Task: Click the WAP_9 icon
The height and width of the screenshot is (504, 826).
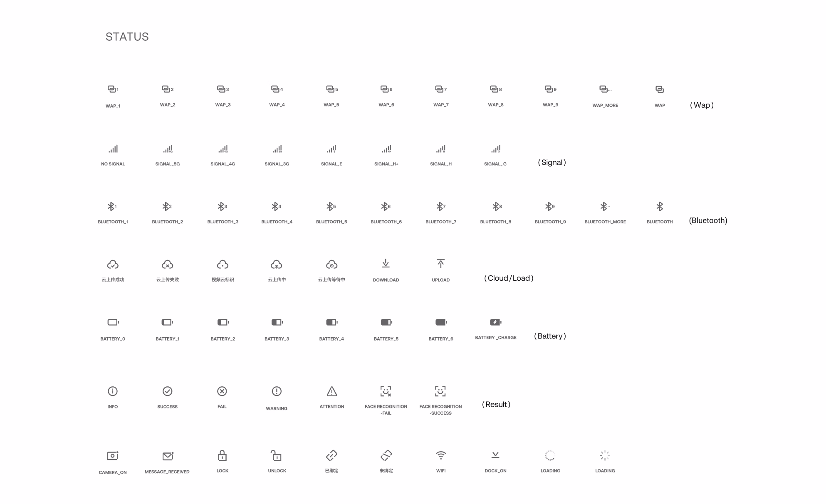Action: [551, 89]
